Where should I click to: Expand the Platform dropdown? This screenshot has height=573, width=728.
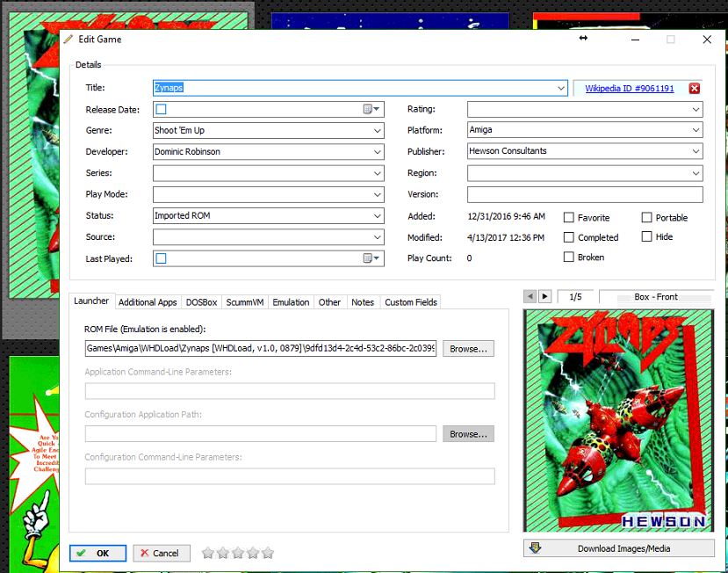[x=696, y=130]
